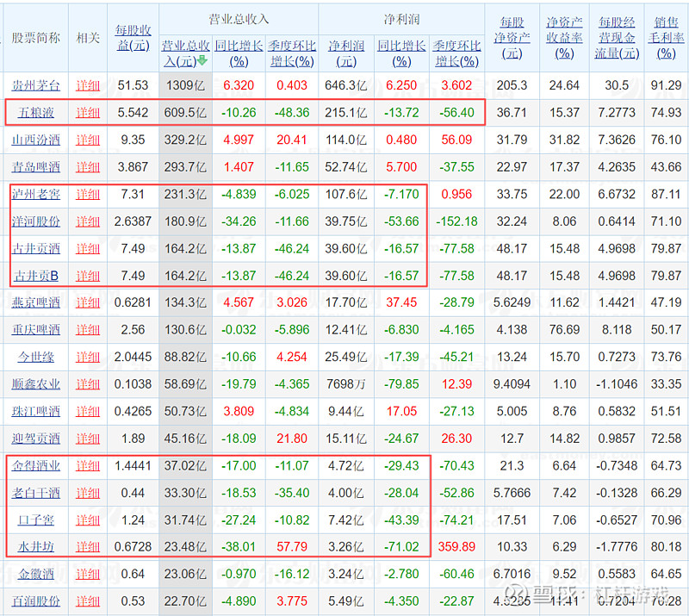Open 详细 link for 古井贡B
Image resolution: width=689 pixels, height=616 pixels.
[88, 276]
